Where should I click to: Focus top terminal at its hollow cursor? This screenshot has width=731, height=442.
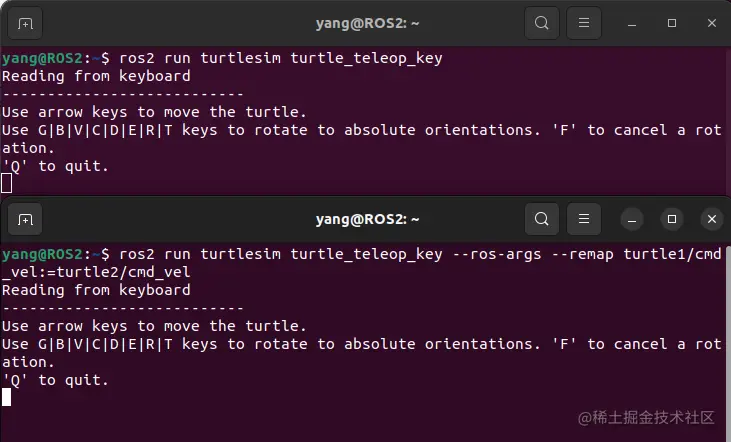pyautogui.click(x=7, y=183)
